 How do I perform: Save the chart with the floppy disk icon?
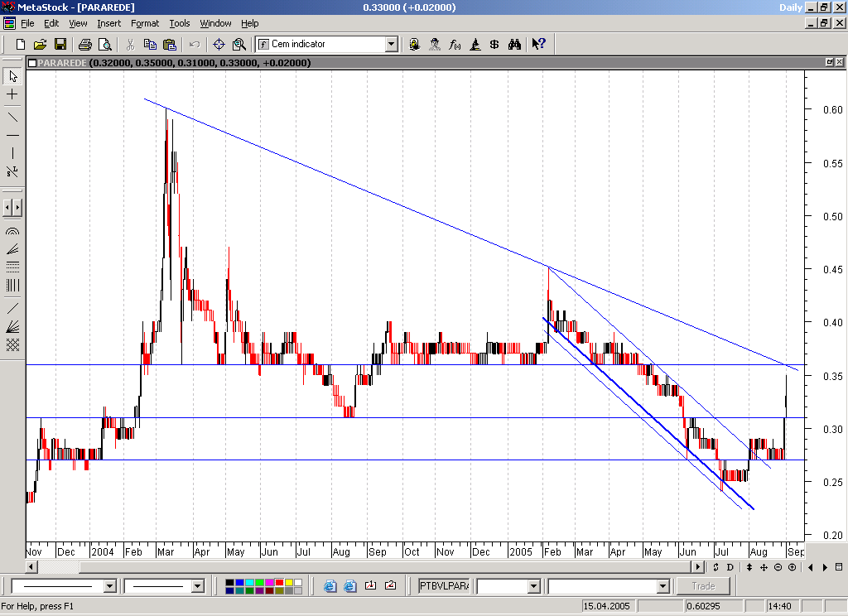point(60,45)
